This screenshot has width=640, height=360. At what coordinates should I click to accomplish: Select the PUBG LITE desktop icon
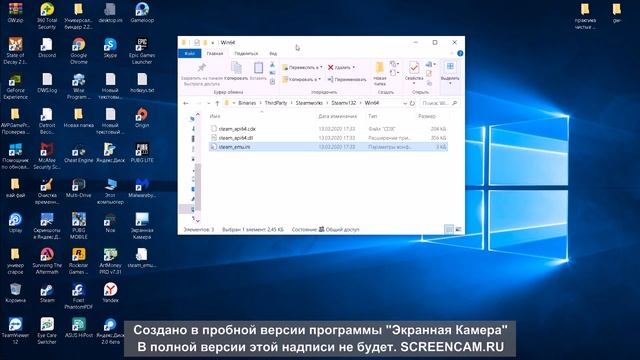coord(142,153)
